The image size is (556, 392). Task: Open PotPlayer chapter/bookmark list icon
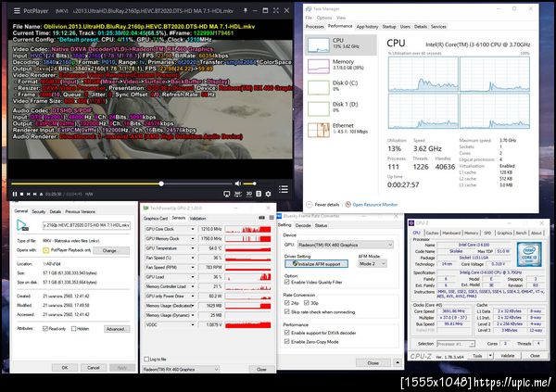click(x=259, y=194)
